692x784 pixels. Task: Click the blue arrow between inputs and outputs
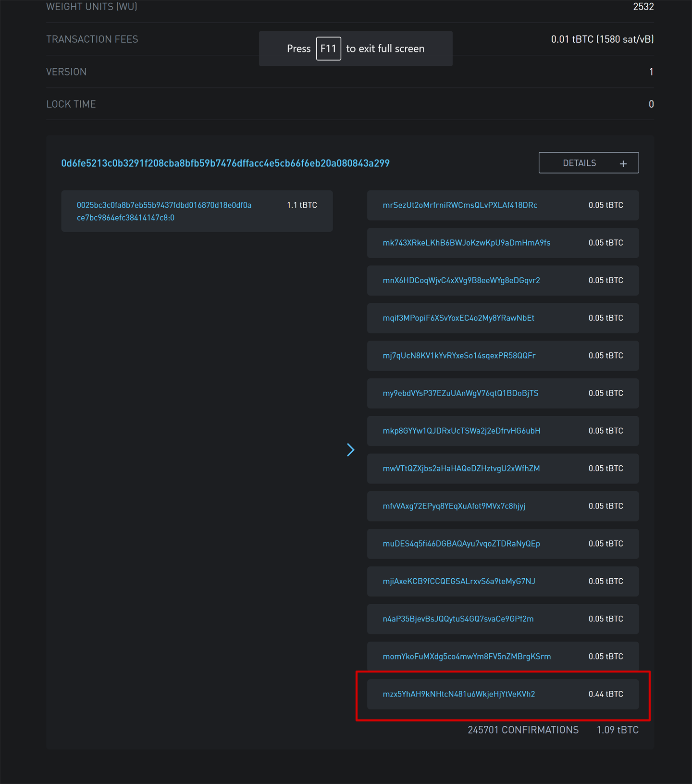[351, 450]
